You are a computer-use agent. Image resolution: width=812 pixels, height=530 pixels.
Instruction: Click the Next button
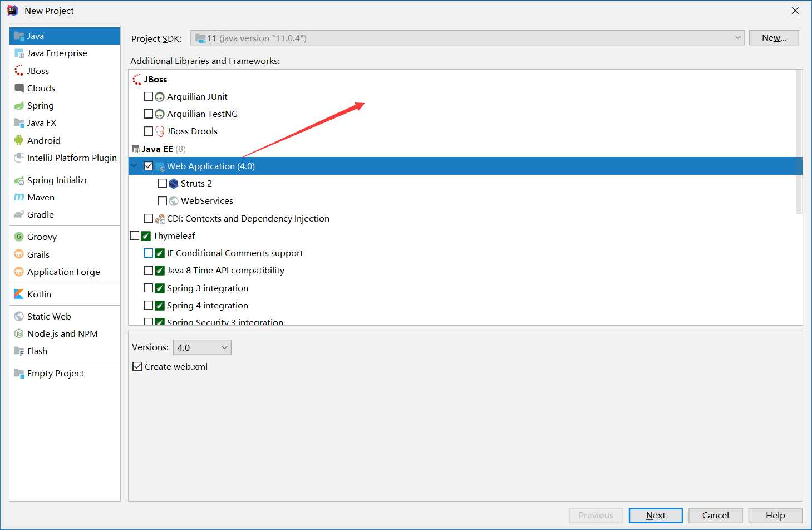point(656,516)
